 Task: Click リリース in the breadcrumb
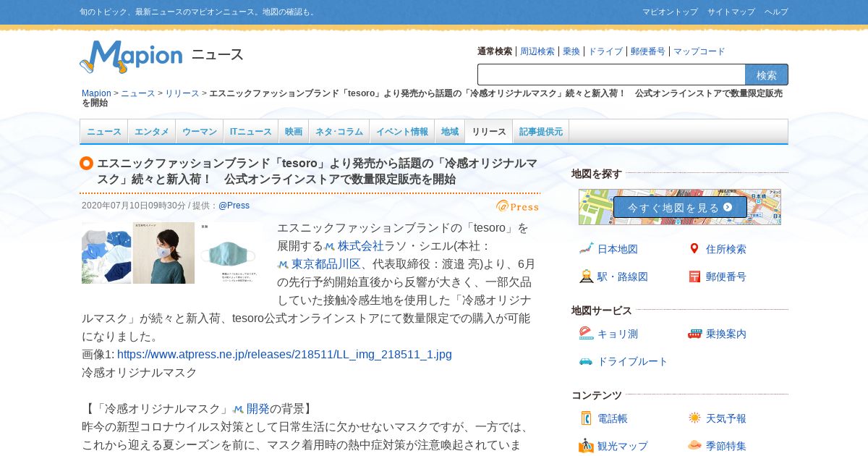182,93
